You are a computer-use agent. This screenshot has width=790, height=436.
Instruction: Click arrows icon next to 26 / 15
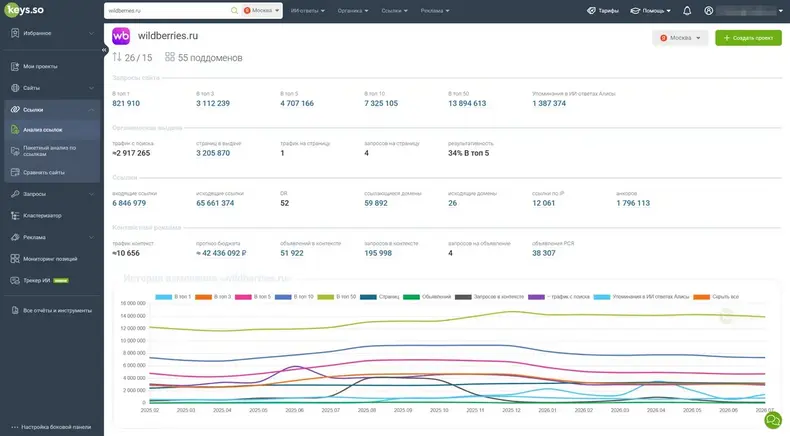(x=117, y=57)
